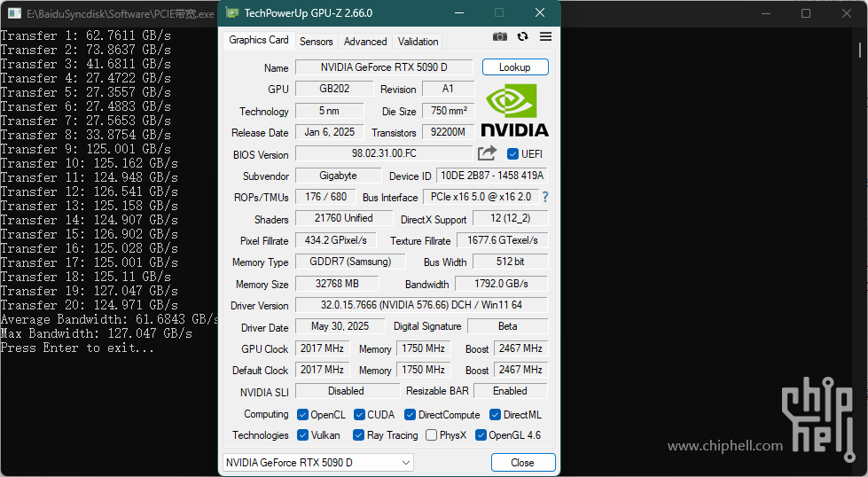The image size is (868, 477).
Task: Click the bus interface question mark
Action: point(545,197)
